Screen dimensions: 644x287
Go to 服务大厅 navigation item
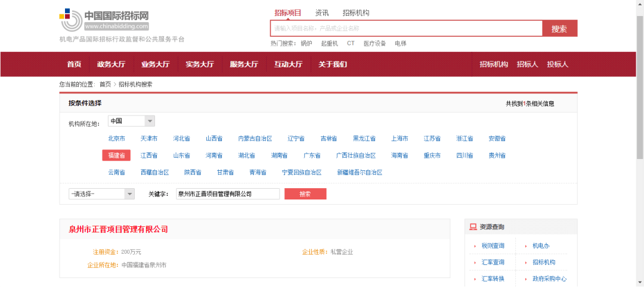(x=244, y=64)
